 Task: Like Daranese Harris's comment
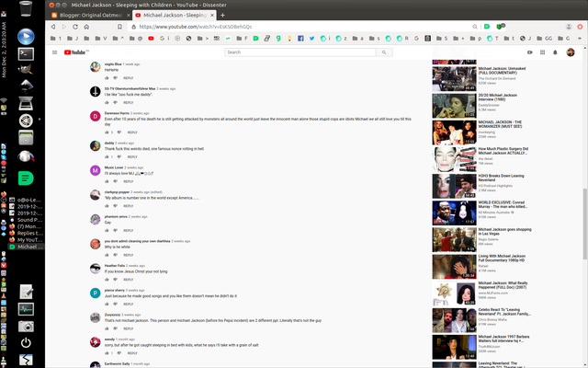coord(107,132)
